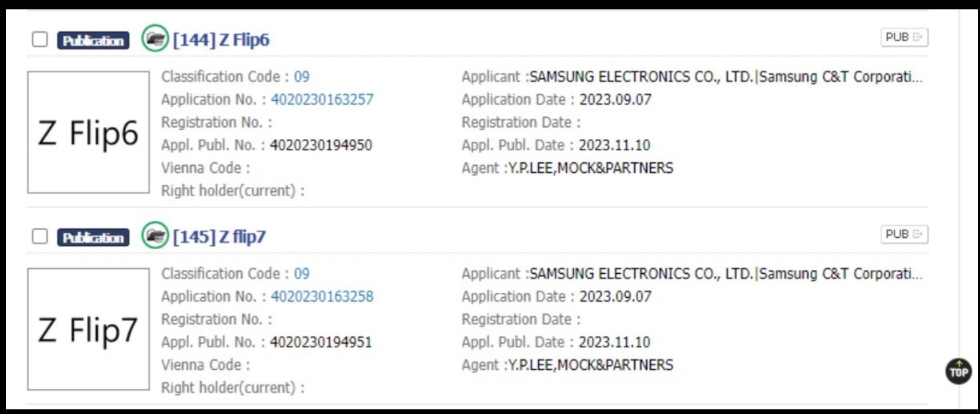Click the agent name Y.P.LEE,MOCK&PARTNERS for Z flip7
980x414 pixels.
click(x=590, y=365)
